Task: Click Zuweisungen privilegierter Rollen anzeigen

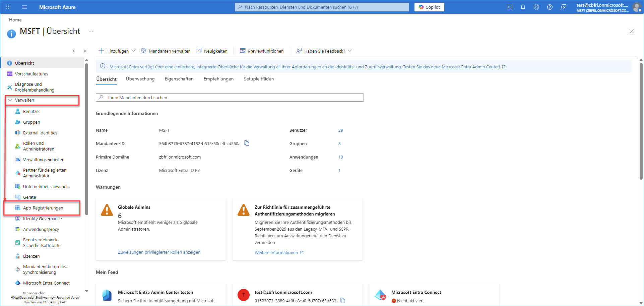Action: click(x=159, y=252)
